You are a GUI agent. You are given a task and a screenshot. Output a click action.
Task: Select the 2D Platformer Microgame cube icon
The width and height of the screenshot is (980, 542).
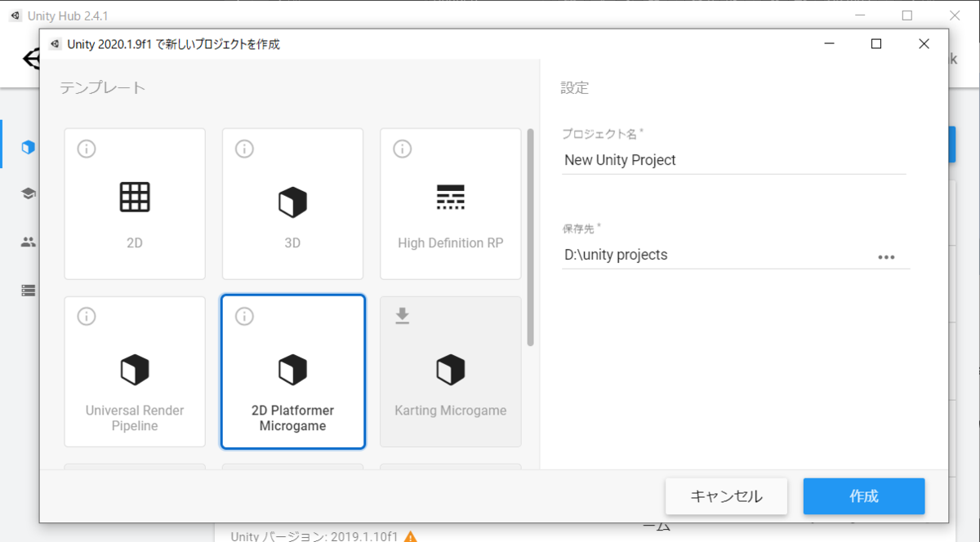click(292, 370)
